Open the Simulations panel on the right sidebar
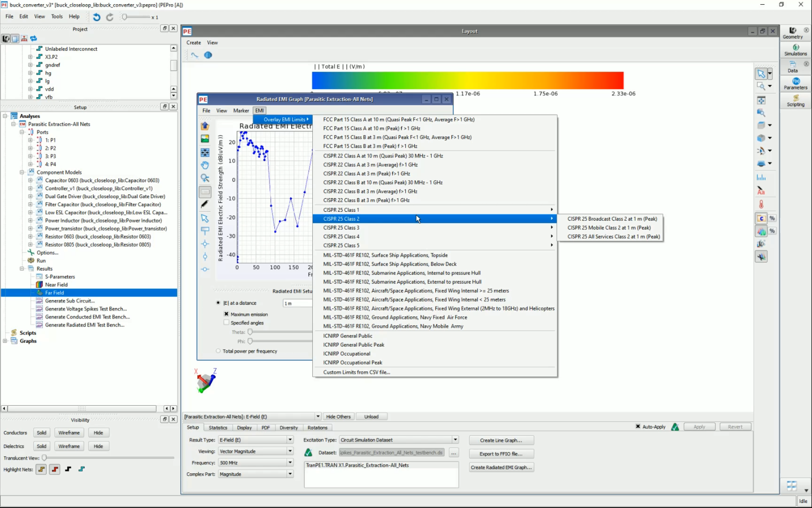This screenshot has height=508, width=812. 795,50
